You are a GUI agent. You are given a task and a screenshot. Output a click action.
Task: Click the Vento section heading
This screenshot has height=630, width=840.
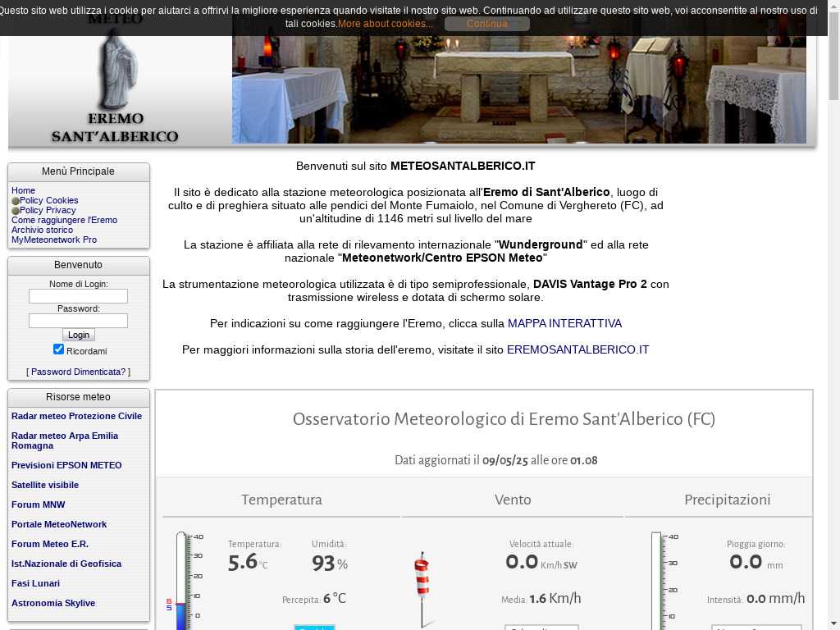coord(513,500)
